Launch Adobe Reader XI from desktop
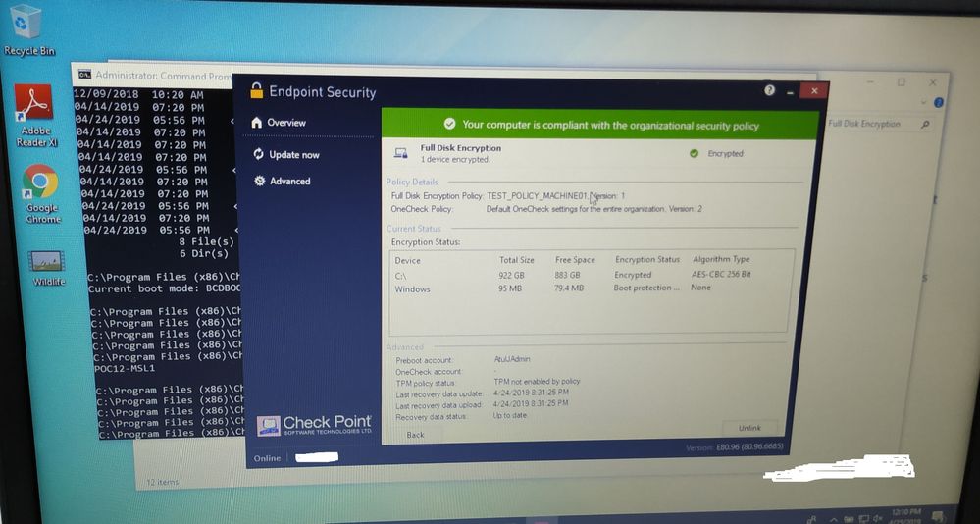The width and height of the screenshot is (980, 524). tap(35, 106)
